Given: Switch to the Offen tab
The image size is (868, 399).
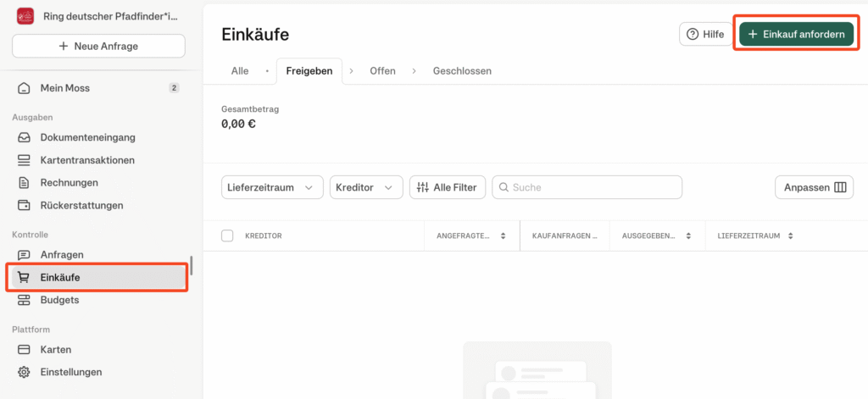Looking at the screenshot, I should [382, 71].
